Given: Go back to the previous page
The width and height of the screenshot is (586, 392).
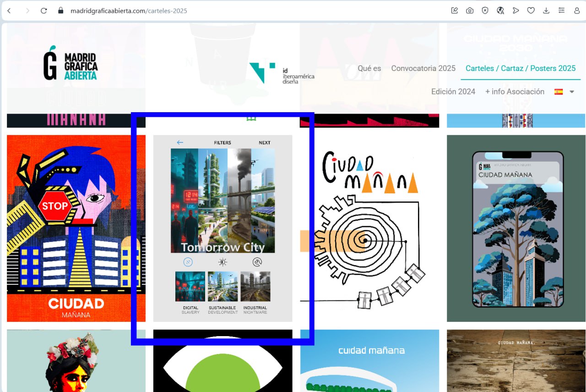Looking at the screenshot, I should tap(9, 11).
